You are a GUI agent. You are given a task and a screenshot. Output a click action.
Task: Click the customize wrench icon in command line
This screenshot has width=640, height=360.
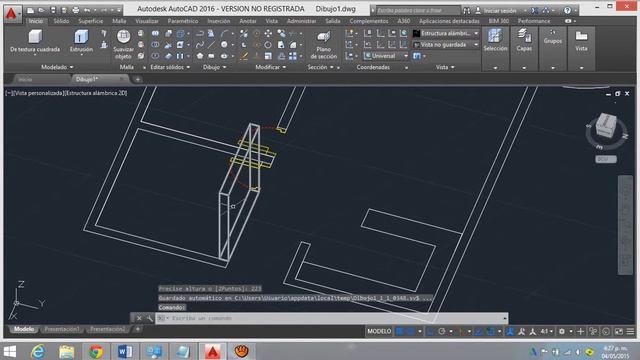[x=149, y=318]
